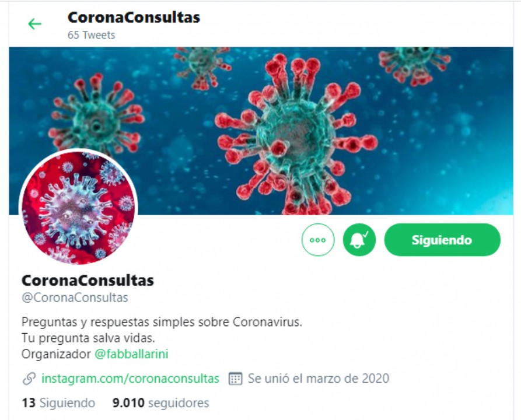Viewport: 521px width, 420px height.
Task: Open the three-dots more options button
Action: pyautogui.click(x=318, y=240)
